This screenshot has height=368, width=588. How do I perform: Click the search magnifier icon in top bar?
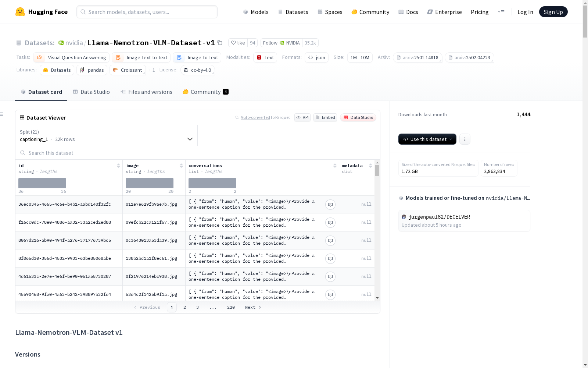[83, 12]
